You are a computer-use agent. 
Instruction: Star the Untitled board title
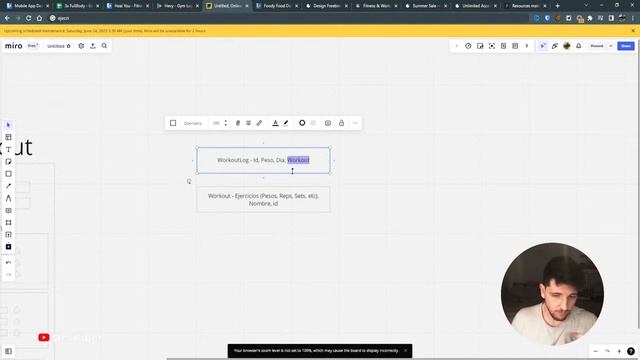(69, 46)
